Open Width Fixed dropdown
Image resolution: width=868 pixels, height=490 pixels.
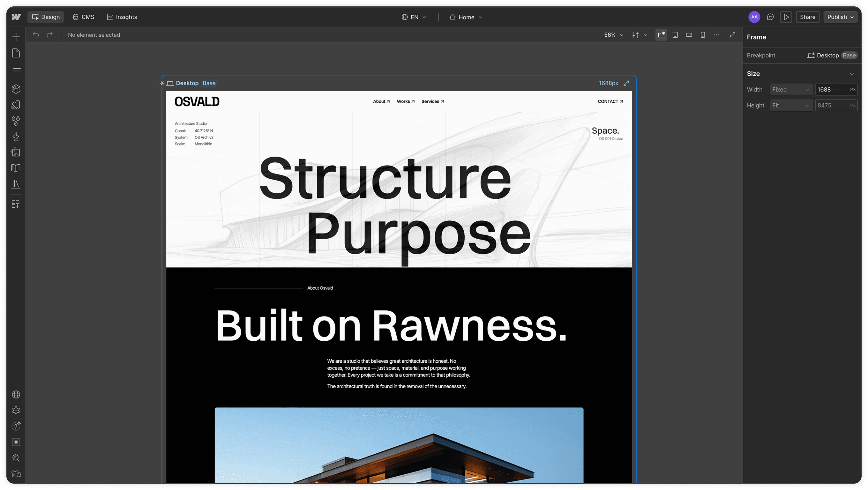[790, 89]
